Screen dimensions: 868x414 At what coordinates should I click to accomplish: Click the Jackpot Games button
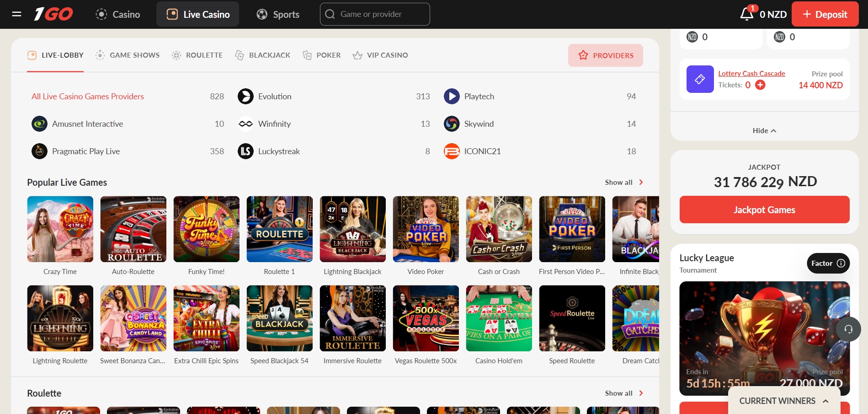click(765, 210)
